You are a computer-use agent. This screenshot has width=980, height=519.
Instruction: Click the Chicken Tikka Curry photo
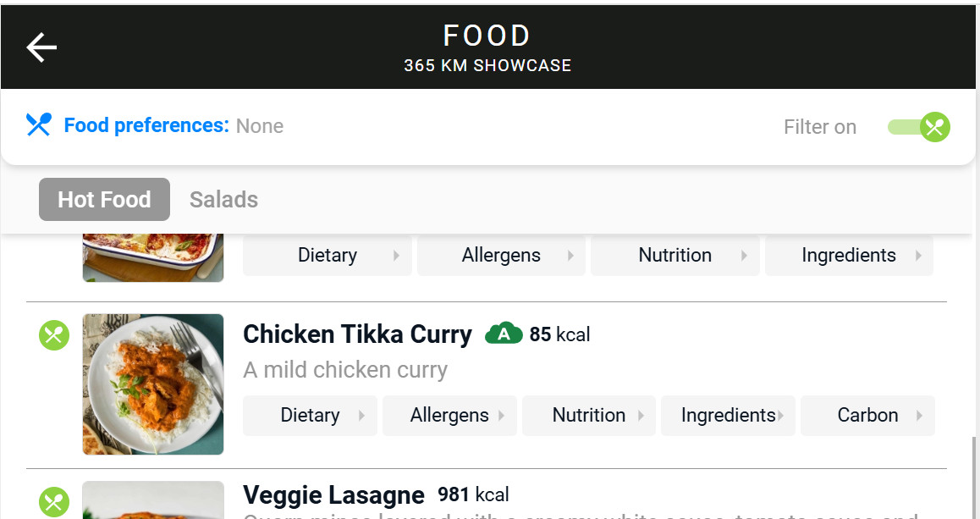tap(152, 384)
